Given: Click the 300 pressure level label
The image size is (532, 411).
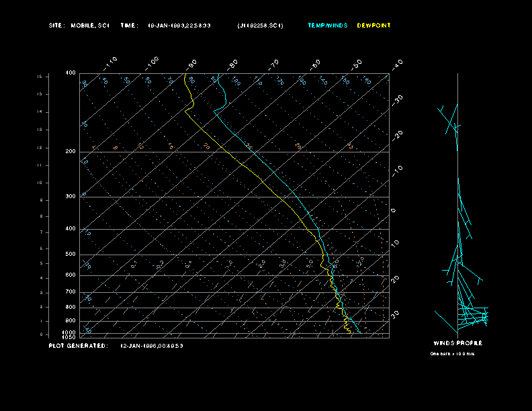Looking at the screenshot, I should point(71,196).
